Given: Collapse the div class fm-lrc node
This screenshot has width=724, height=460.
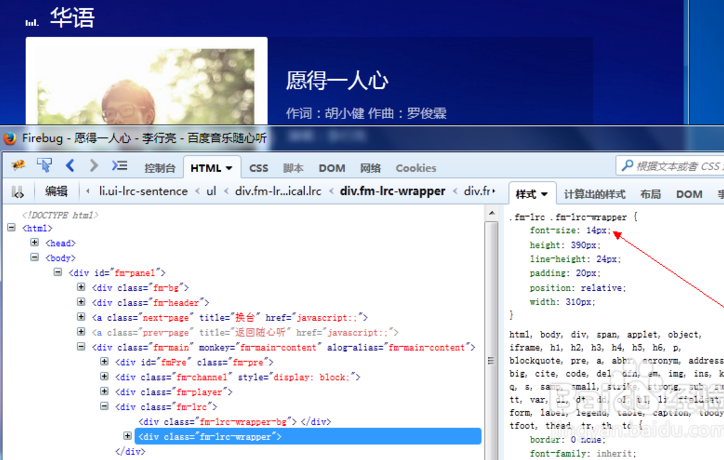Looking at the screenshot, I should 105,406.
